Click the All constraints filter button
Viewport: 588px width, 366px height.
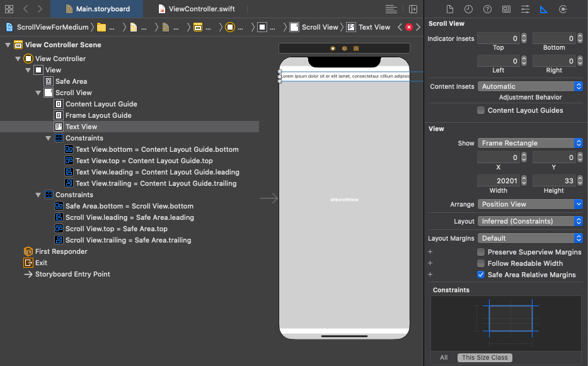[x=444, y=357]
